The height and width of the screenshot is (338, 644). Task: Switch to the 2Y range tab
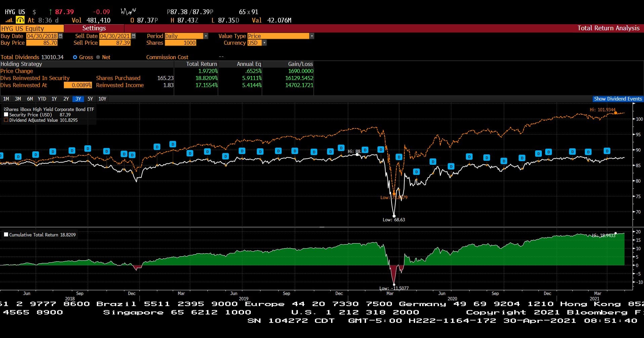point(66,99)
